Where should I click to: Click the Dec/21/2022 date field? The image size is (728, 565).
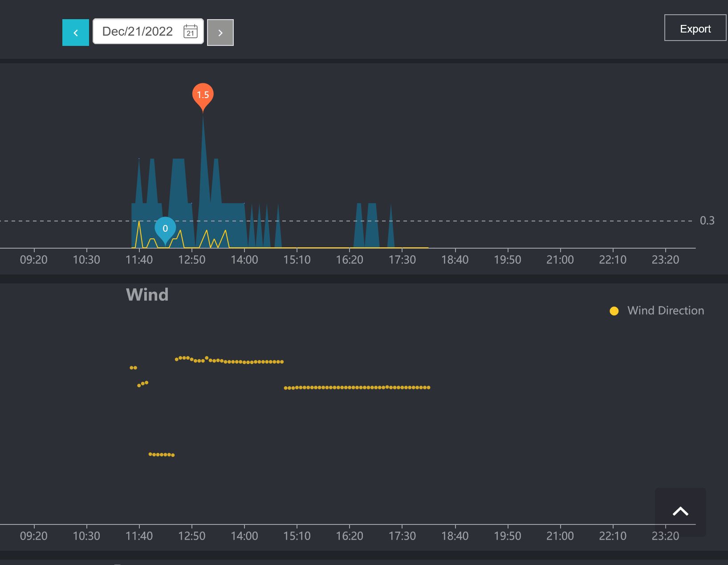pyautogui.click(x=138, y=31)
